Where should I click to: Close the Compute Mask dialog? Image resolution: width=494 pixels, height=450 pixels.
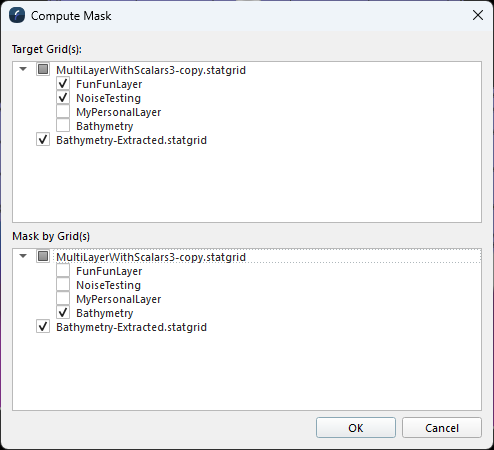(478, 15)
